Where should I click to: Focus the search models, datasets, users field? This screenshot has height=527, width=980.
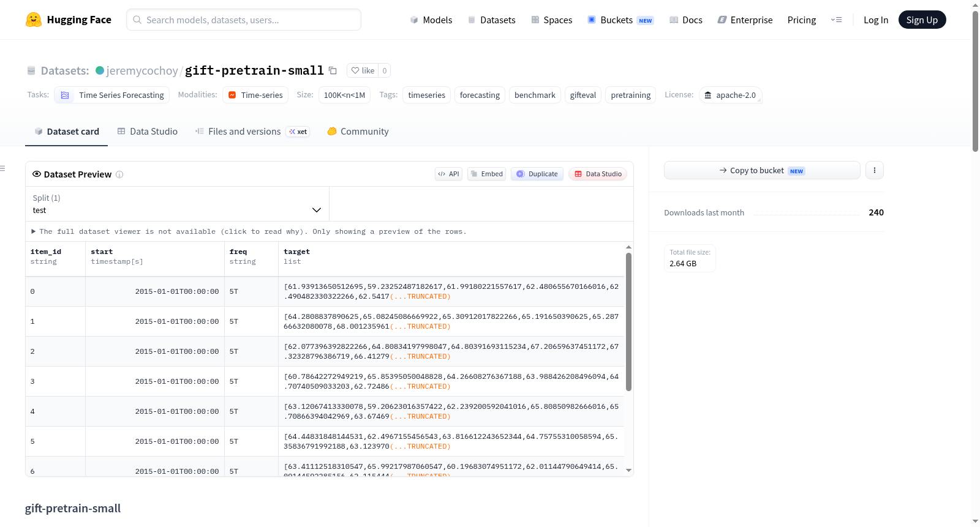pos(244,20)
